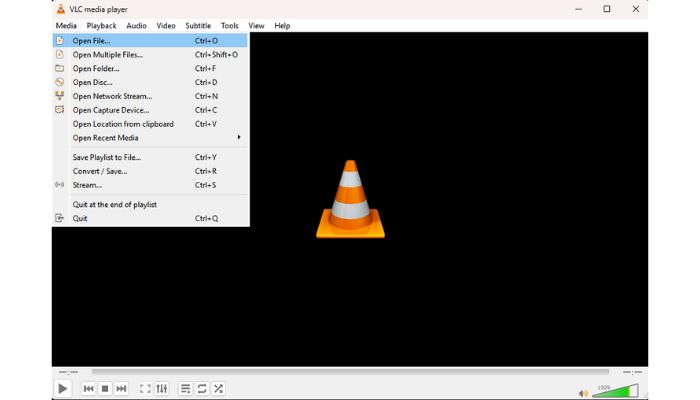Choose Open Network Stream... entry
Viewport: 700px width, 400px height.
coord(150,96)
